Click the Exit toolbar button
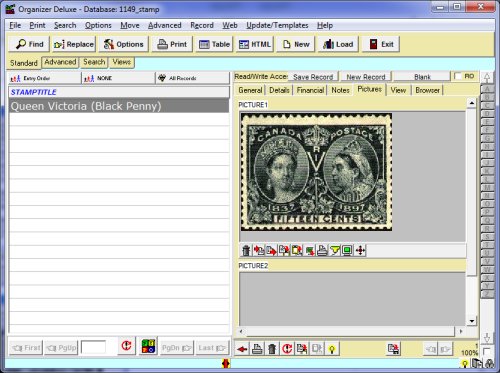 click(381, 44)
